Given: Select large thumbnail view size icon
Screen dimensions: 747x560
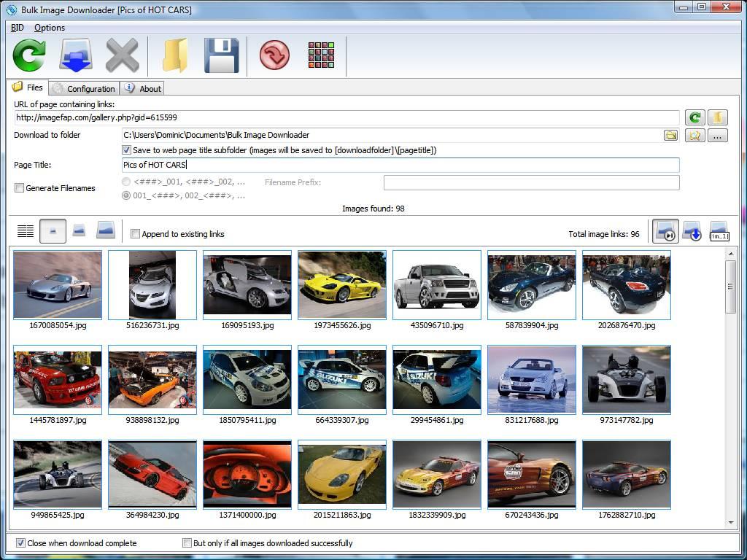Looking at the screenshot, I should click(106, 230).
